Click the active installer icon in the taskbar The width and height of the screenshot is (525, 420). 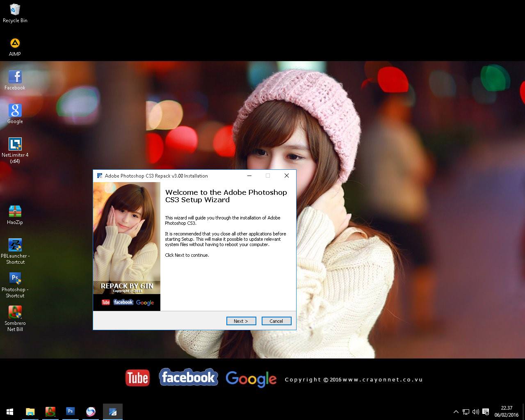pos(112,411)
